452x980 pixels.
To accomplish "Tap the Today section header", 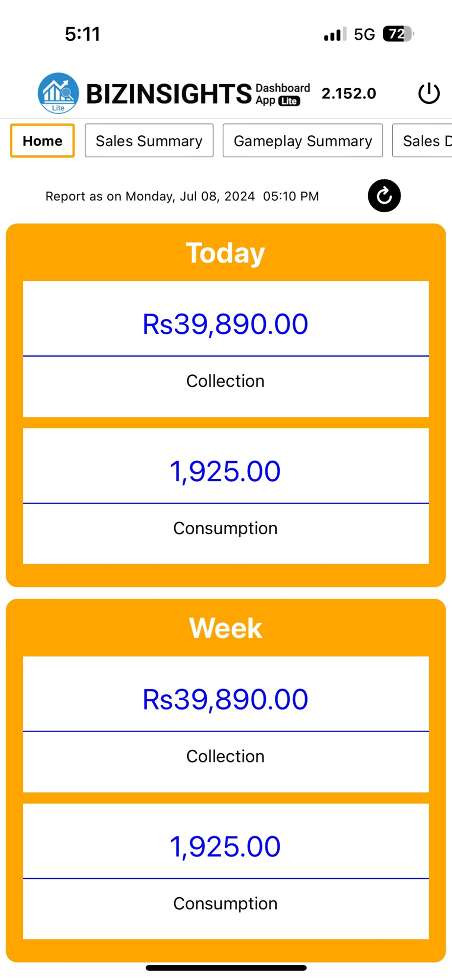I will click(225, 253).
